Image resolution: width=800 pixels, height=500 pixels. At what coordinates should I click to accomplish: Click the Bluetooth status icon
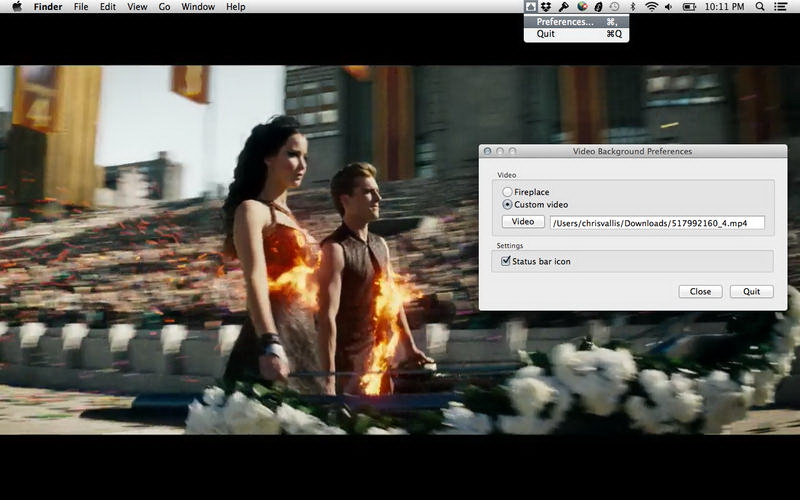click(632, 7)
